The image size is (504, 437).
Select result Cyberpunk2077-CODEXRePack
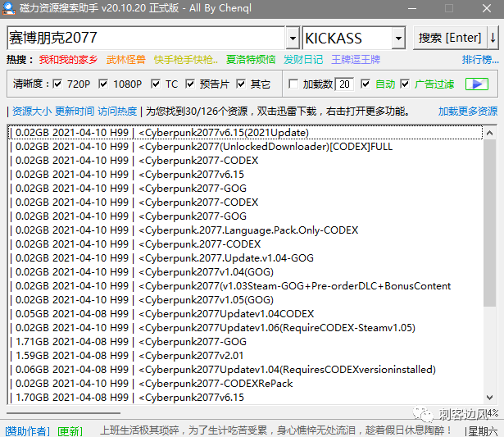(x=245, y=384)
